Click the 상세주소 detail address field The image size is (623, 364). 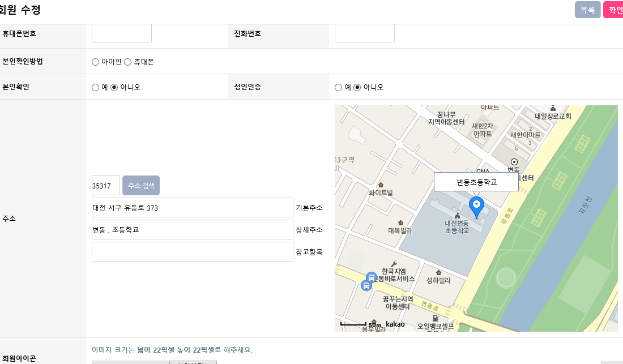pos(193,230)
